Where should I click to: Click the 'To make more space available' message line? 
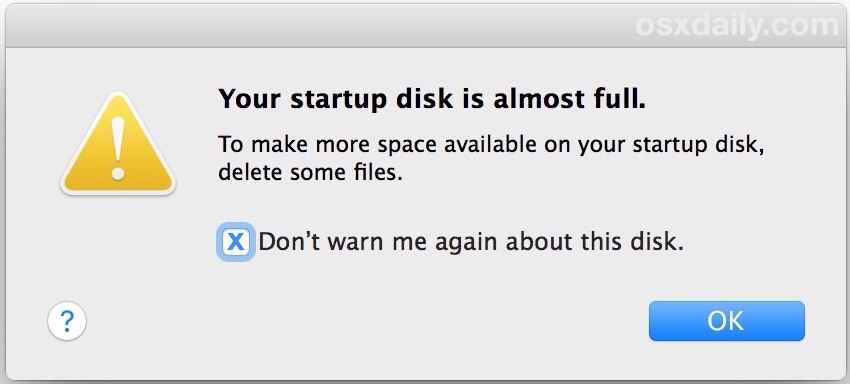[x=491, y=146]
